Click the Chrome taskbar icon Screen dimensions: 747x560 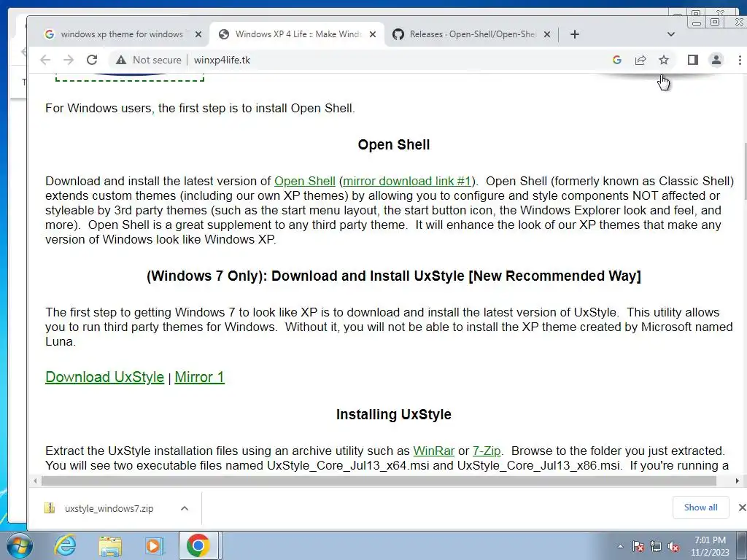[198, 545]
